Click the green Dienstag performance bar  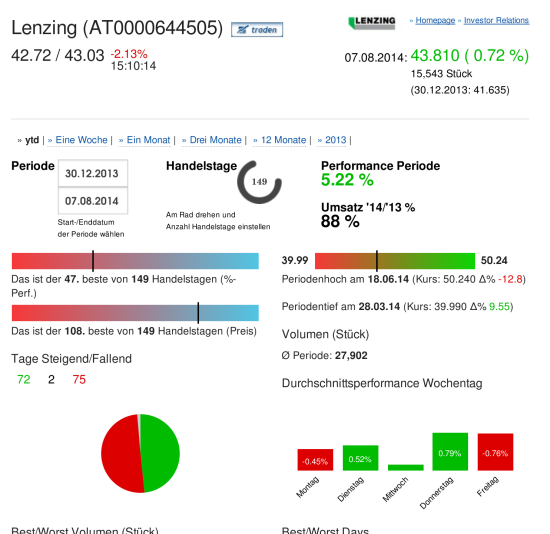tap(360, 458)
